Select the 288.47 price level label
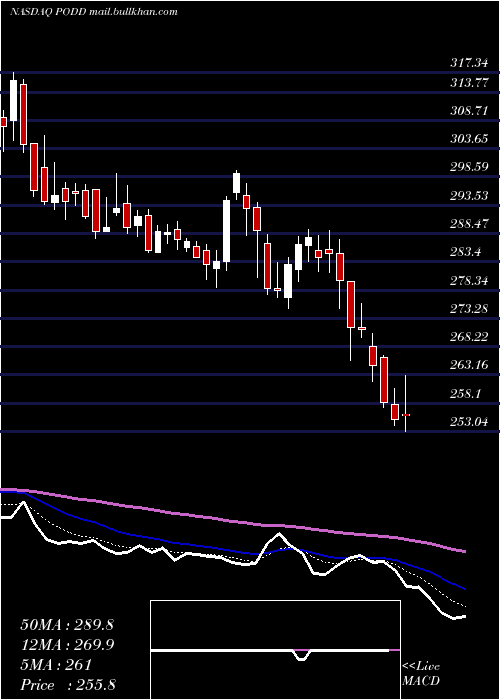Image resolution: width=500 pixels, height=700 pixels. [469, 224]
